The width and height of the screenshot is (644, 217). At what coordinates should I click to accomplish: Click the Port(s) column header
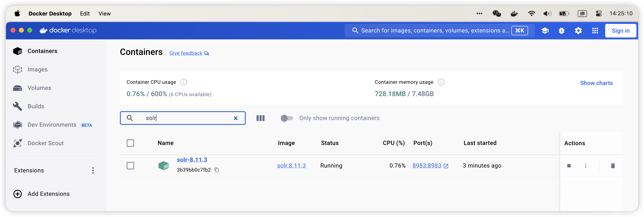(423, 143)
